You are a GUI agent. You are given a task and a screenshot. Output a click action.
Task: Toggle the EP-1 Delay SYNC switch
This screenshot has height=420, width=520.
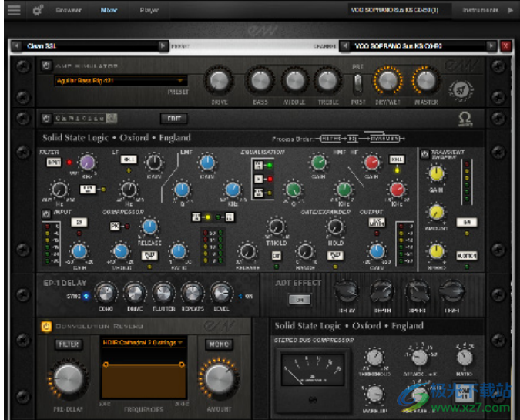point(86,296)
